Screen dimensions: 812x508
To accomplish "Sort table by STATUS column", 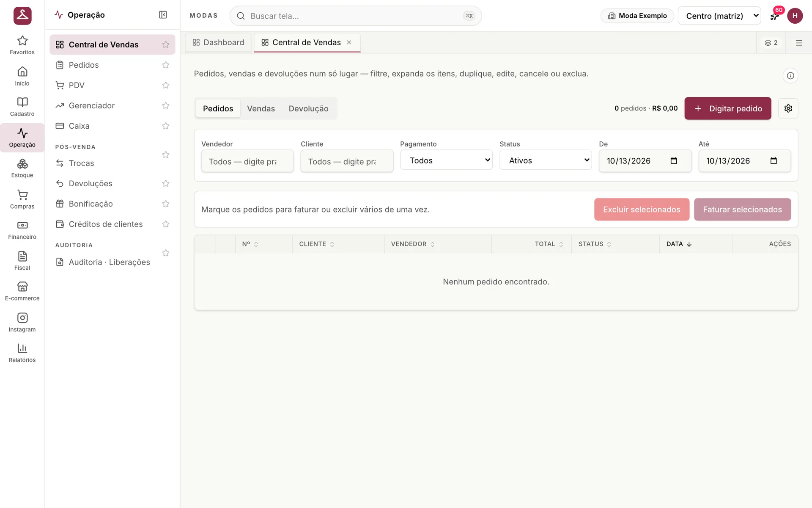I will click(x=595, y=244).
